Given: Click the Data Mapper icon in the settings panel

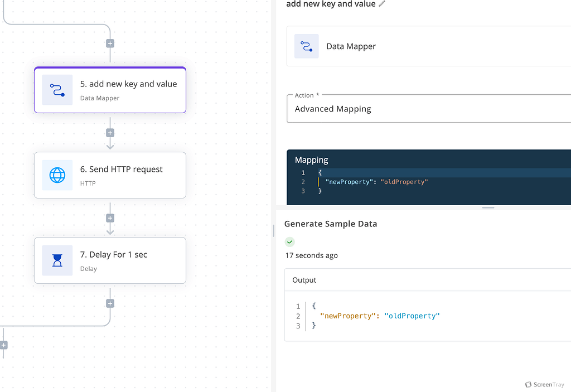Looking at the screenshot, I should coord(306,46).
